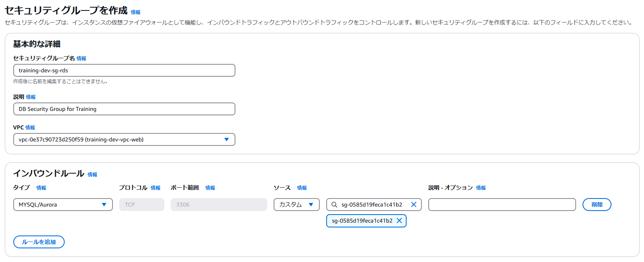Click the source search field with sg-0585d19feca1c41b2
The image size is (644, 262).
pyautogui.click(x=374, y=205)
